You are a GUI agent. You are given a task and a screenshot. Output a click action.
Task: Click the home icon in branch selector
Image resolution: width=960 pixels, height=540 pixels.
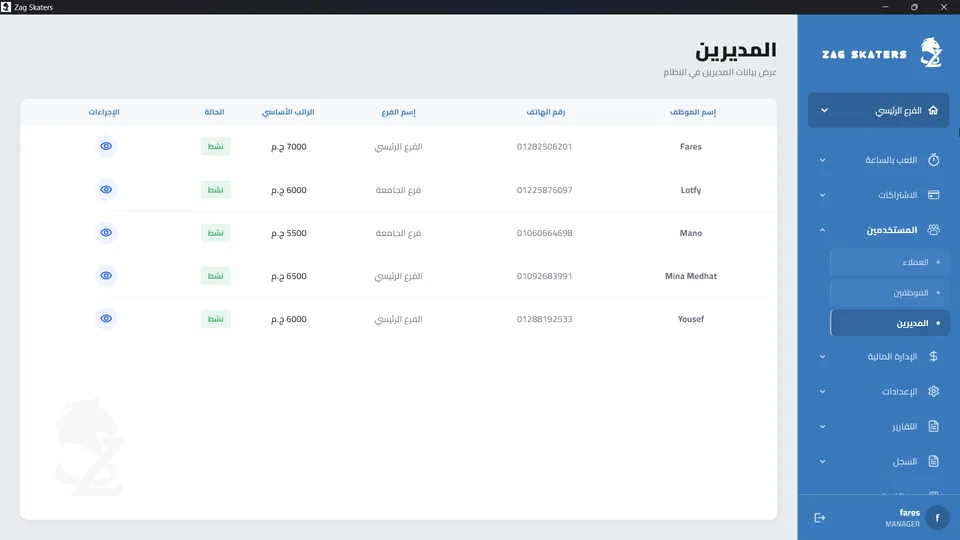[933, 110]
